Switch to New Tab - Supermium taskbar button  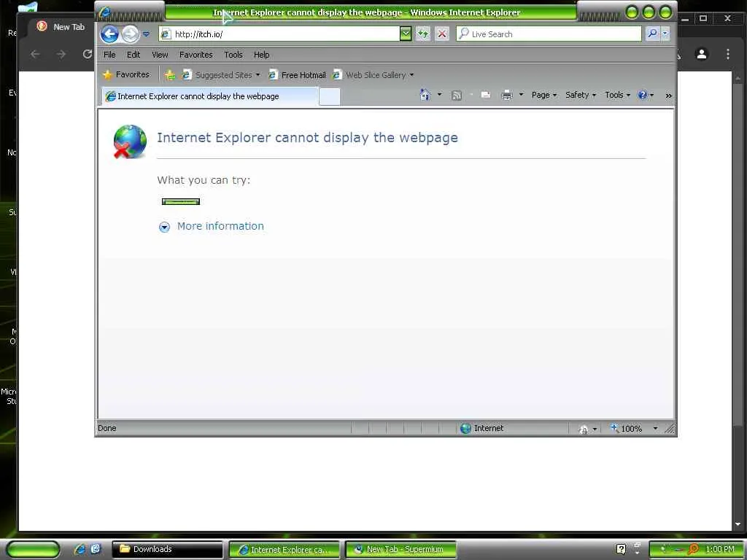click(400, 549)
